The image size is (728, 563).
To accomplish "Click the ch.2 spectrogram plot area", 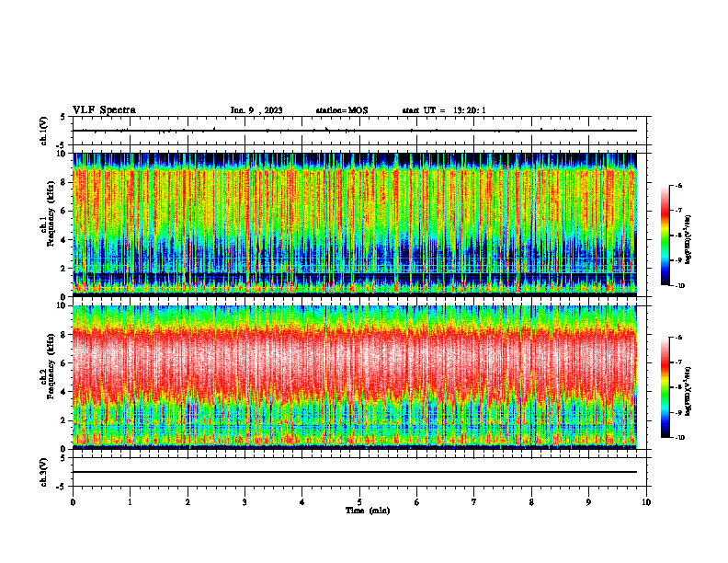I will [355, 377].
